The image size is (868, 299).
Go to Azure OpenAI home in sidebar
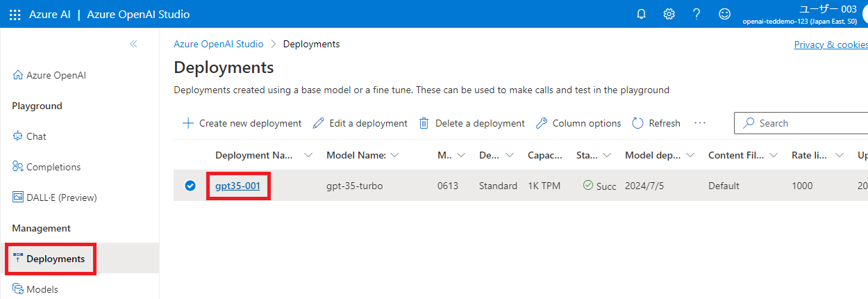coord(49,75)
